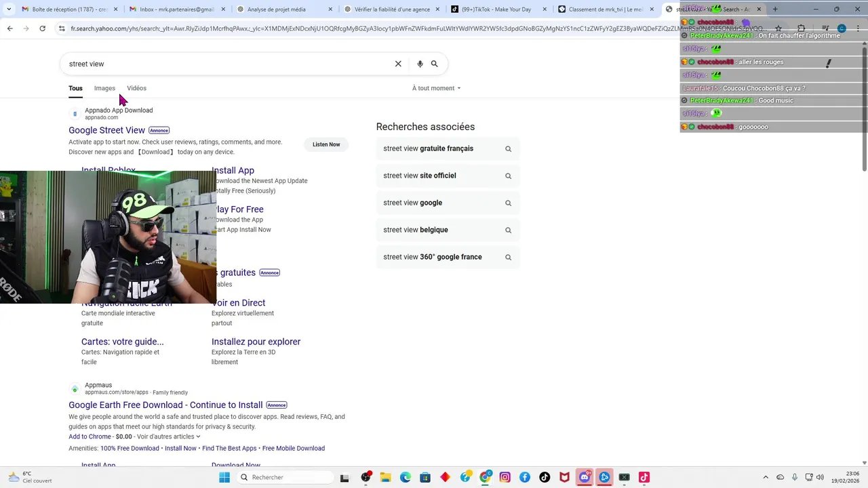The image size is (868, 488).
Task: Switch to Inbox mrk.partenaires Gmail tab
Action: tap(177, 9)
